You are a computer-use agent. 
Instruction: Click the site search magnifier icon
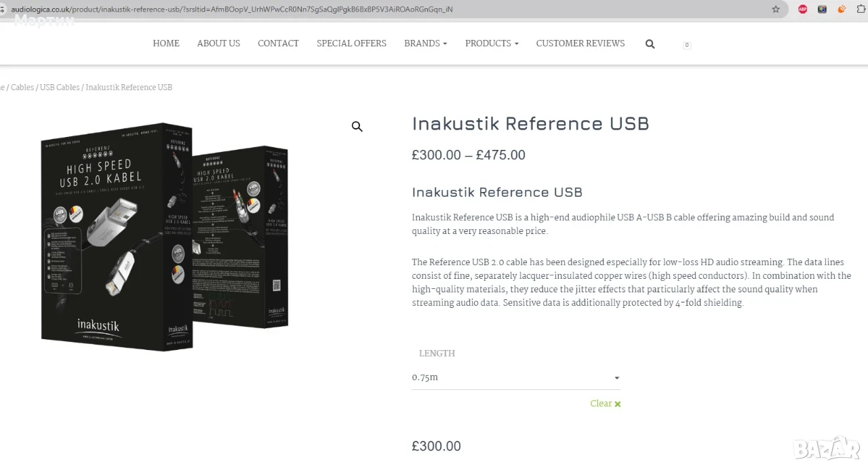point(650,44)
